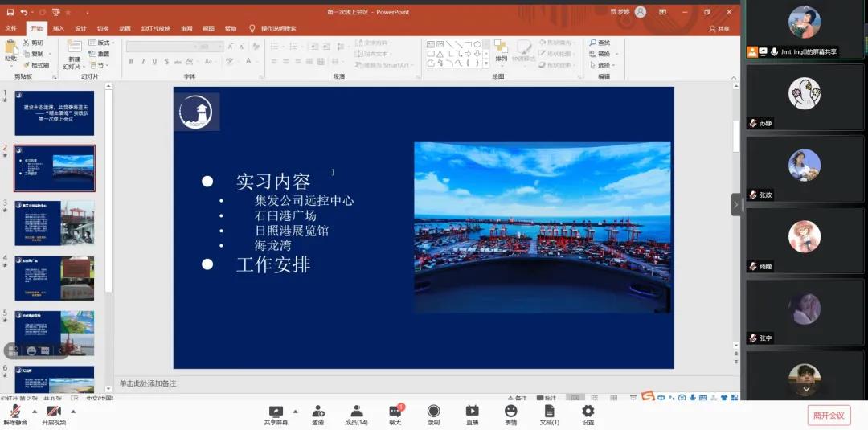Turn on camera with 开启视频

pyautogui.click(x=53, y=413)
